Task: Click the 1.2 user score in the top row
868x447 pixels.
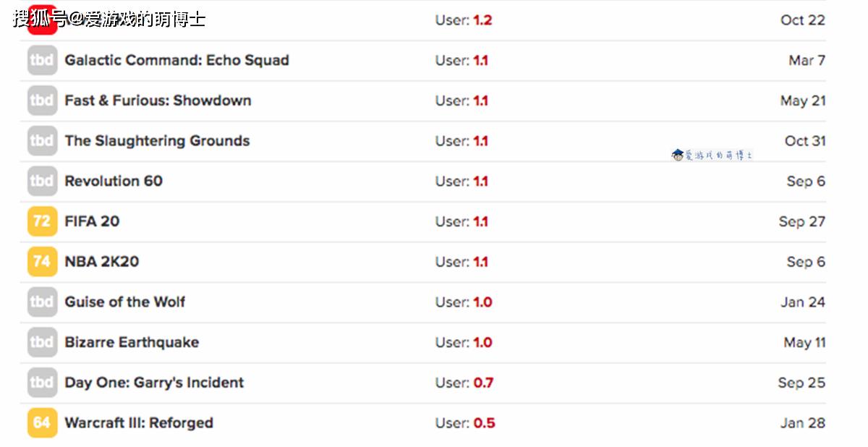Action: pos(482,20)
